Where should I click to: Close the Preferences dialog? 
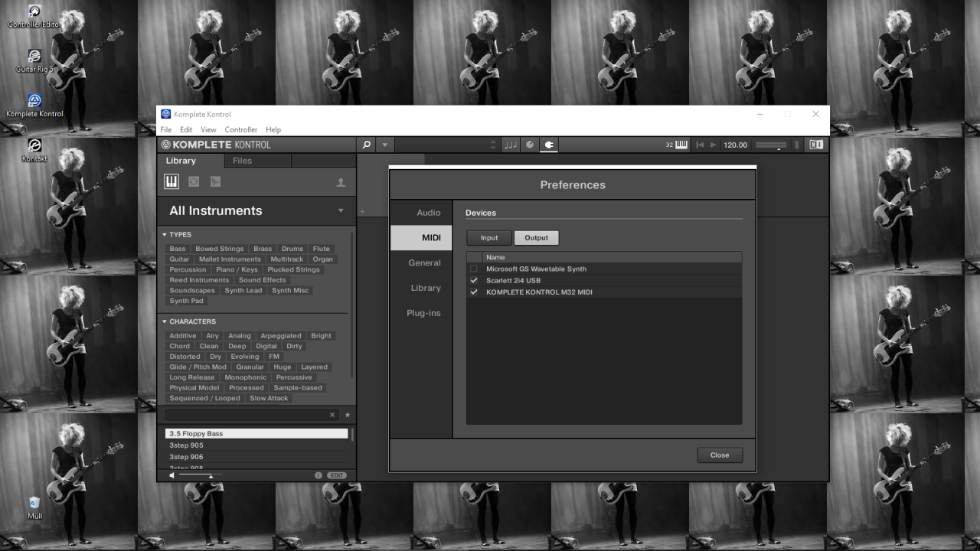pyautogui.click(x=720, y=455)
